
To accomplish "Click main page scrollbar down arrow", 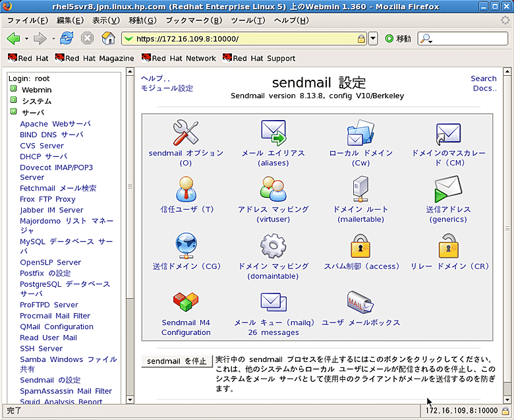I will click(507, 400).
